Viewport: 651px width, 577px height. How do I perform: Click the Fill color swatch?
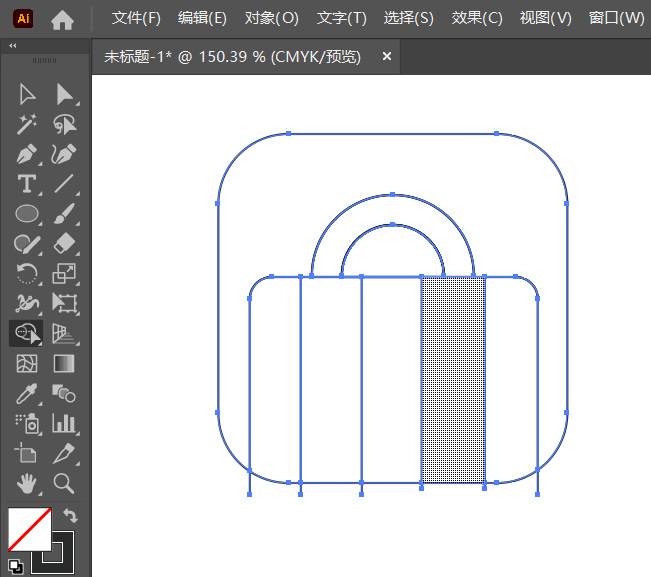pyautogui.click(x=29, y=530)
